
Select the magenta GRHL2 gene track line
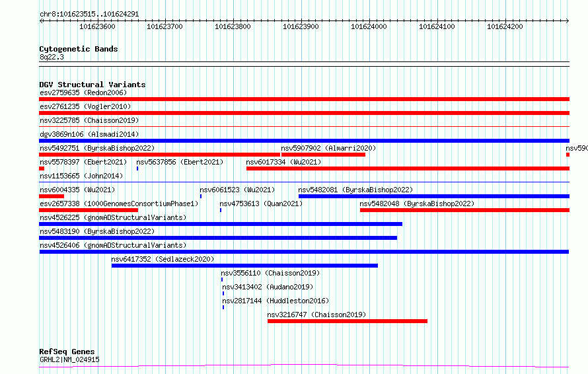click(x=304, y=365)
